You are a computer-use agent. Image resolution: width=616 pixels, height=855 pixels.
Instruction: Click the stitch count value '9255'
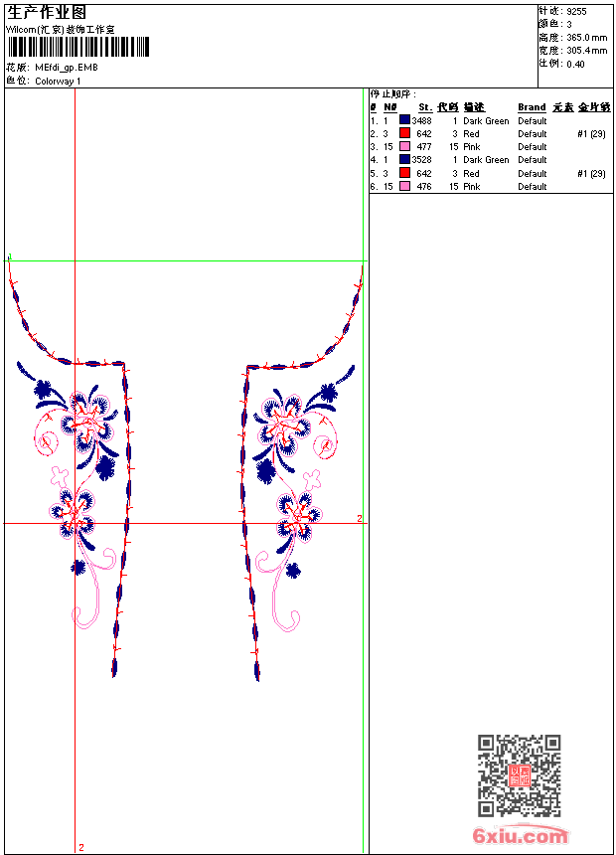pos(576,12)
